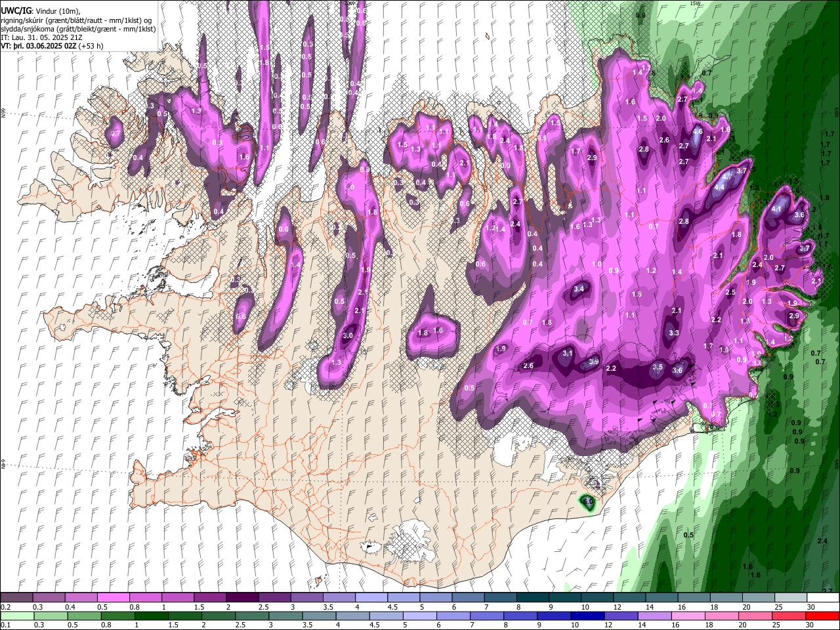Click the '15W' longitude label
Image resolution: width=840 pixels, height=630 pixels.
(x=696, y=3)
